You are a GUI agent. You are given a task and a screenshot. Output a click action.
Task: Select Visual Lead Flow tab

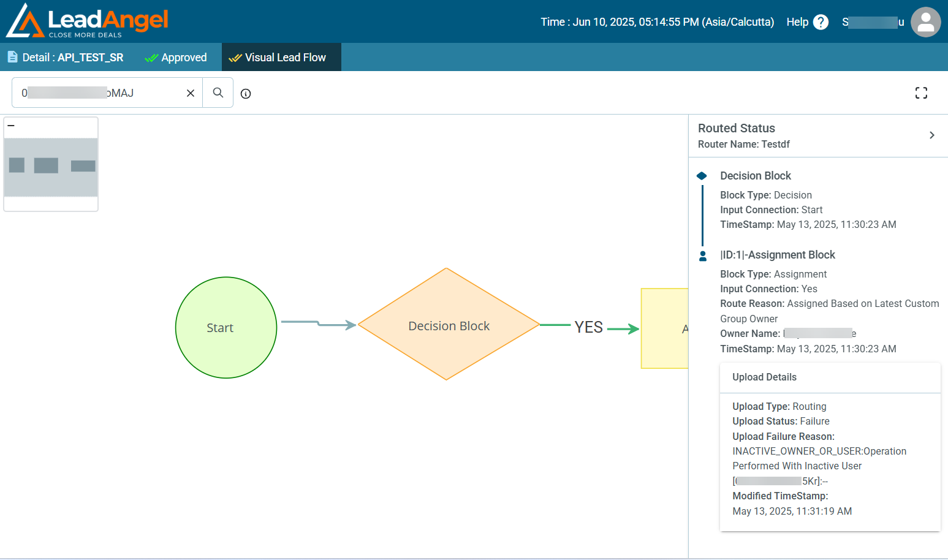click(x=281, y=57)
